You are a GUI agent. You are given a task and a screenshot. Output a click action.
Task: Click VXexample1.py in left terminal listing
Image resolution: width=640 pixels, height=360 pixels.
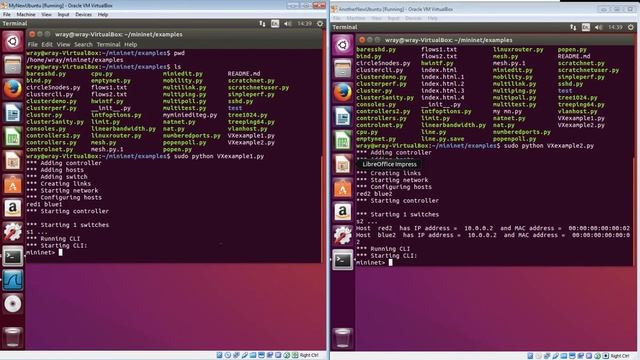point(251,136)
